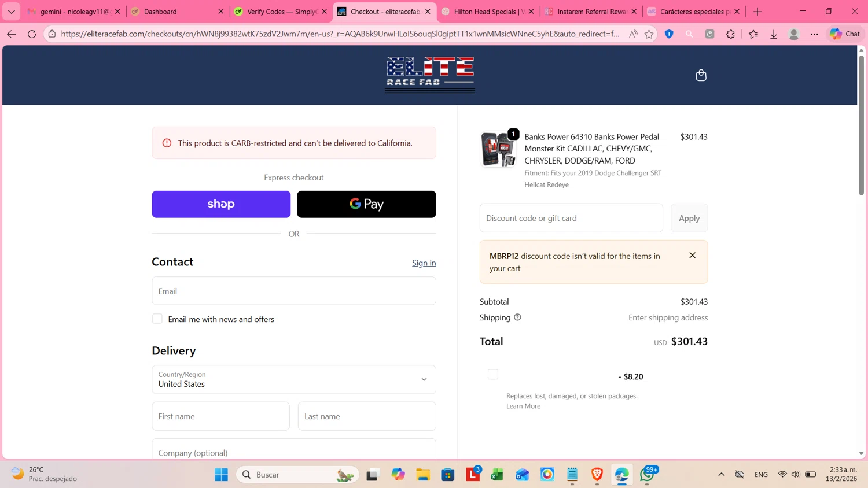Reload the checkout page
Image resolution: width=868 pixels, height=488 pixels.
click(32, 34)
